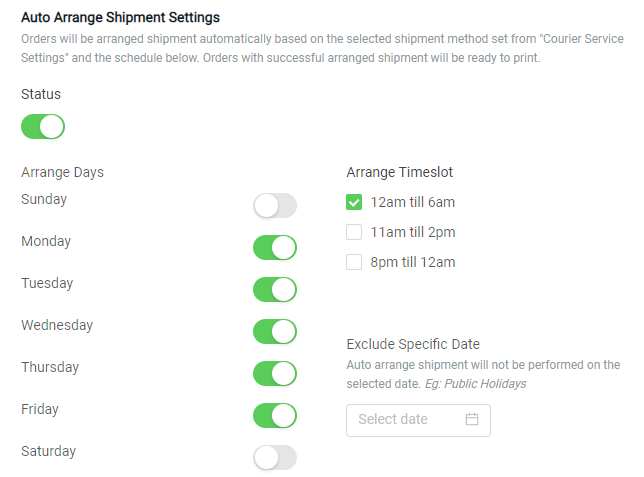The image size is (644, 477).
Task: Click the '11am till 2pm' label text
Action: coord(413,232)
